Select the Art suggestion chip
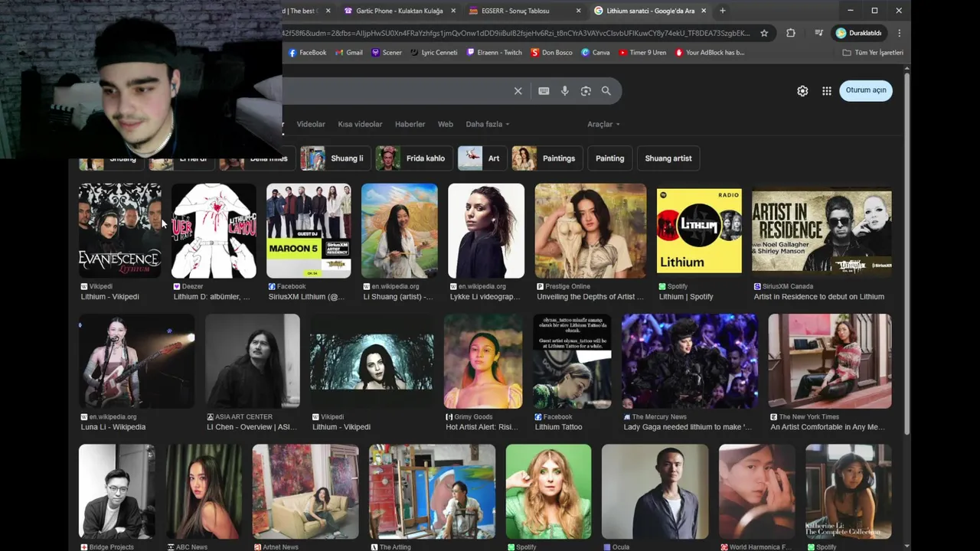This screenshot has width=980, height=551. 482,158
